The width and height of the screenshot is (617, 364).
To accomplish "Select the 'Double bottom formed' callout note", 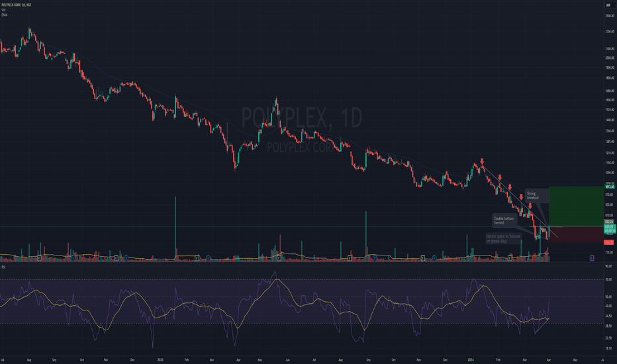I will point(504,220).
